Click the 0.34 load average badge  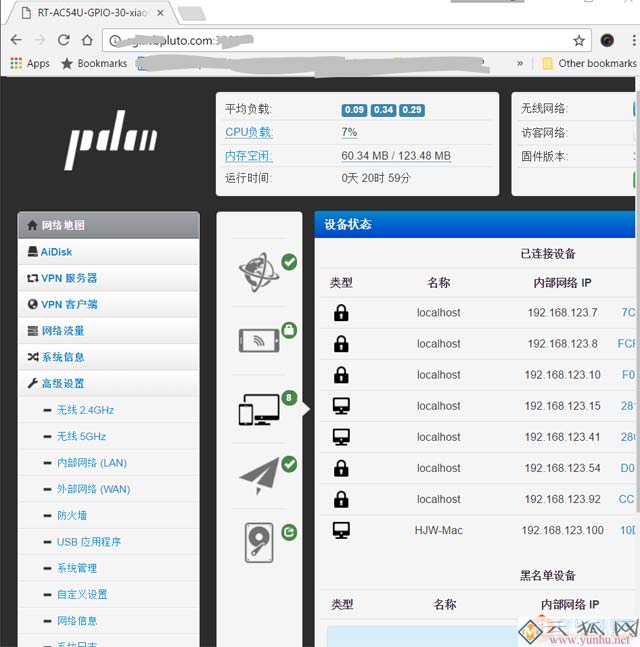(383, 110)
